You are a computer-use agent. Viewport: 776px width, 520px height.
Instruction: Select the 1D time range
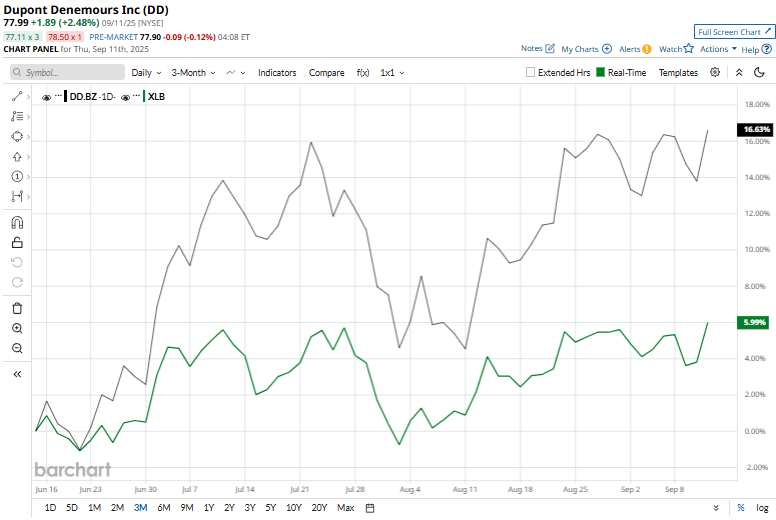pos(50,508)
